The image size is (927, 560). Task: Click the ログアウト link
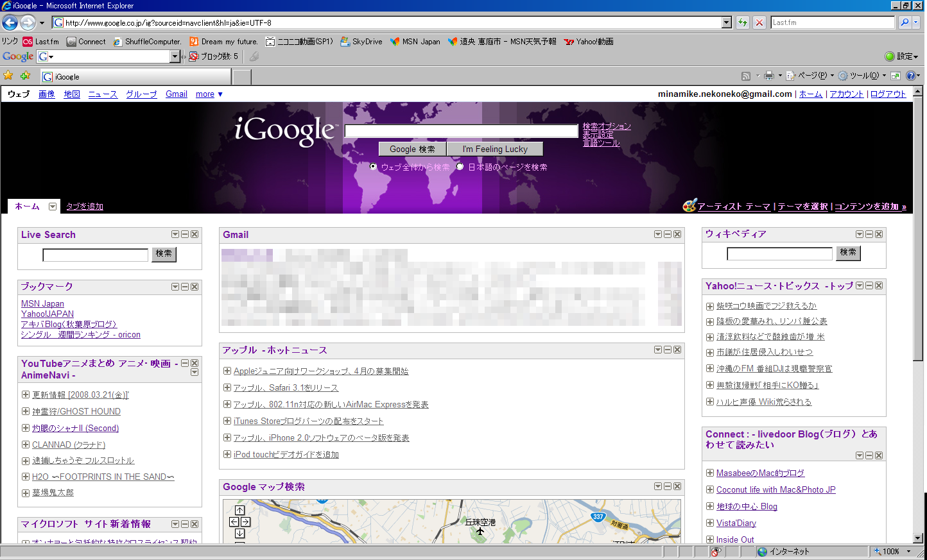point(888,94)
